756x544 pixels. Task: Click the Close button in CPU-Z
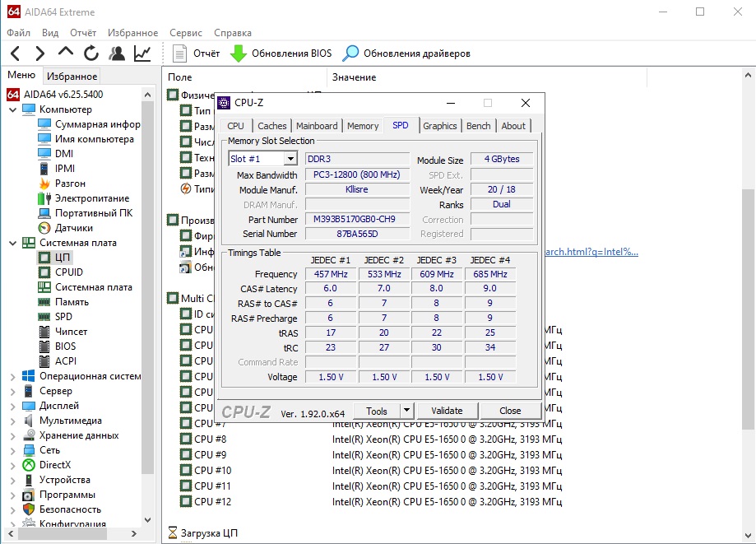pos(510,411)
